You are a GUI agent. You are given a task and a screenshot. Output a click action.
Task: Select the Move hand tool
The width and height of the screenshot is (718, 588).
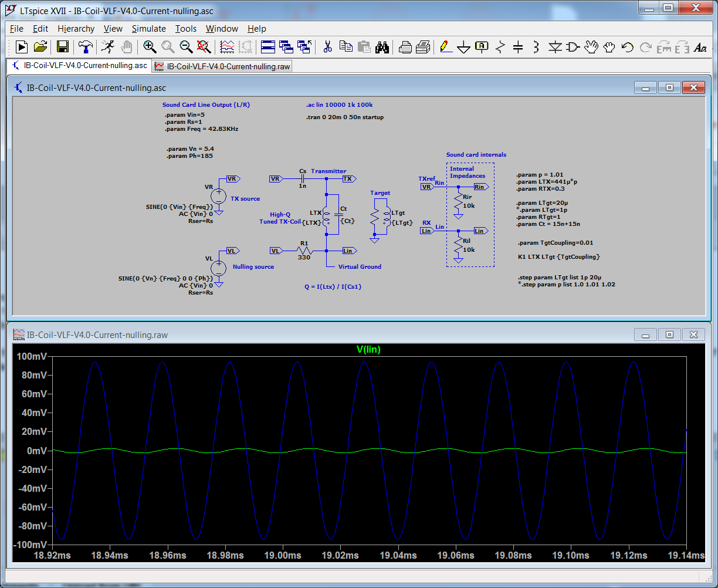(592, 47)
